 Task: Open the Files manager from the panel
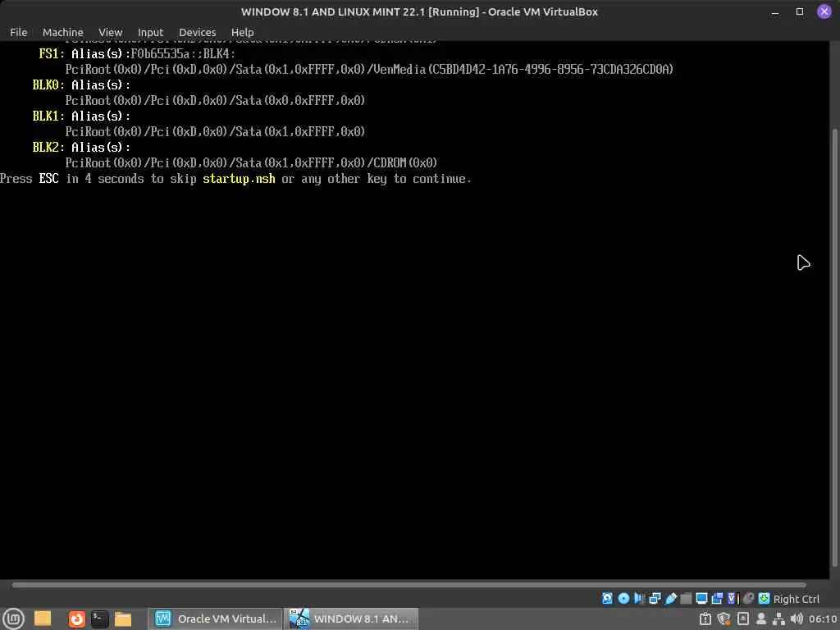pos(123,619)
